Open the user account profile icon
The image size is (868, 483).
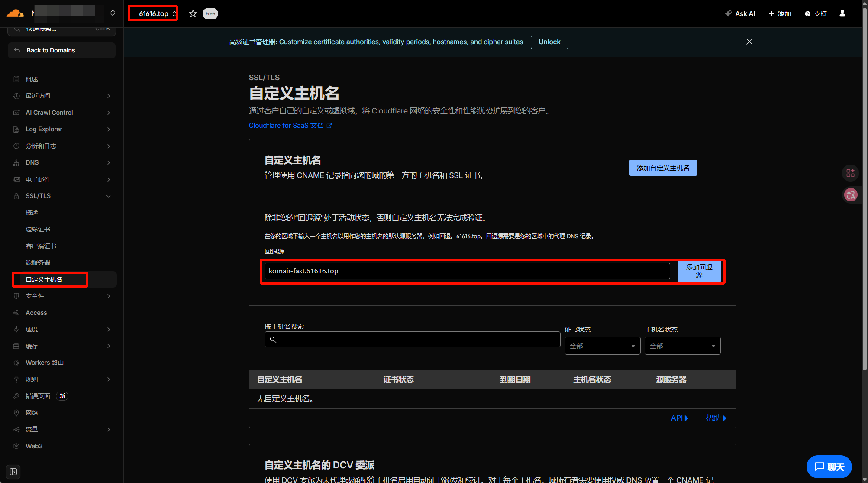click(x=842, y=13)
